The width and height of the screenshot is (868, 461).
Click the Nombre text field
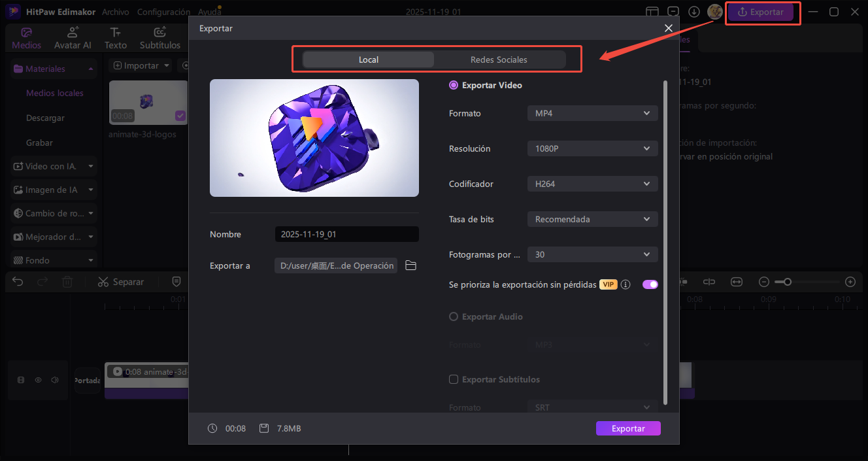pyautogui.click(x=346, y=234)
